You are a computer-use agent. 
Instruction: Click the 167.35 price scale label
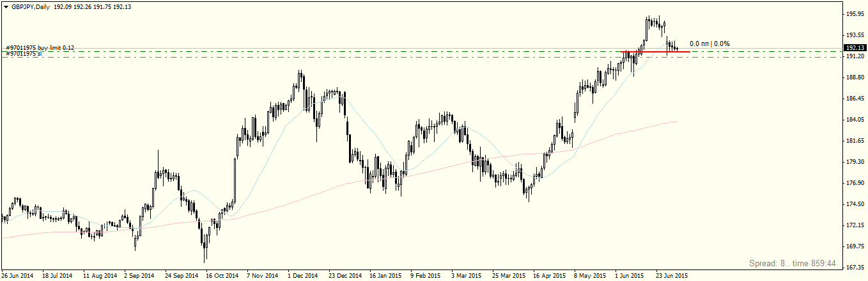coord(855,268)
